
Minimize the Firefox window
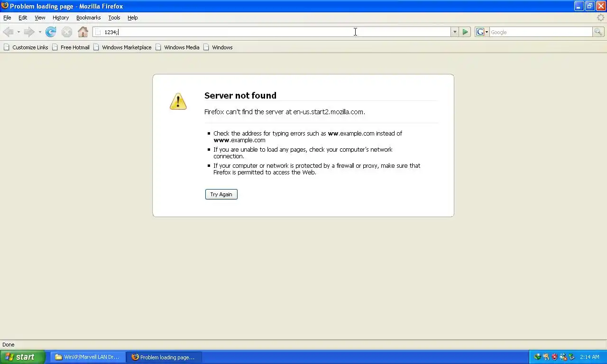pos(579,6)
